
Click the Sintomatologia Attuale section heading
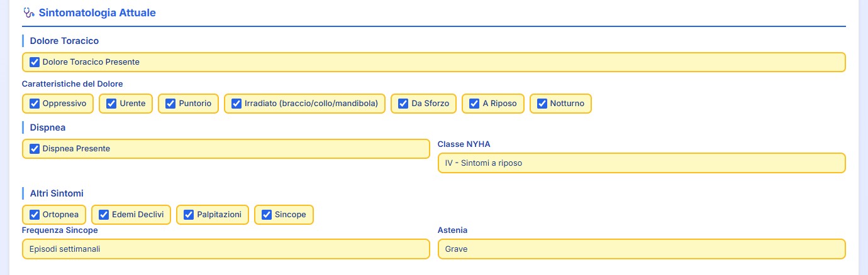[x=97, y=13]
